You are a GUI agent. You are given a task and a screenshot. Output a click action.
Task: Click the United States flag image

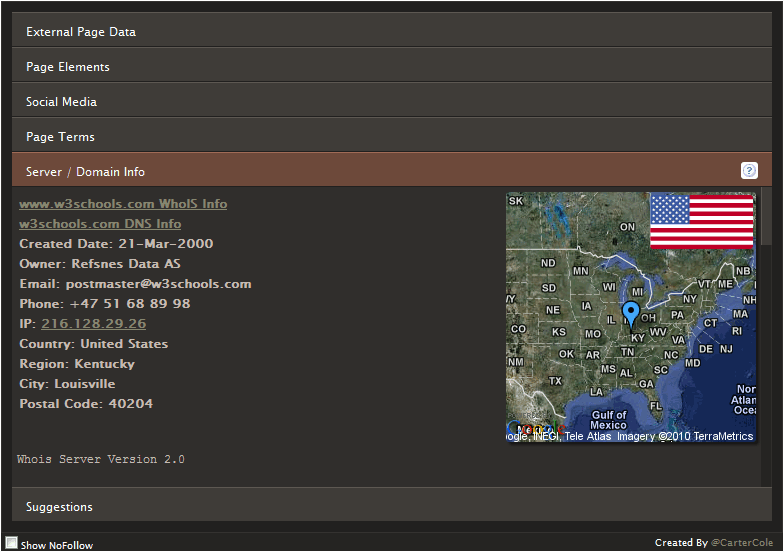point(701,221)
